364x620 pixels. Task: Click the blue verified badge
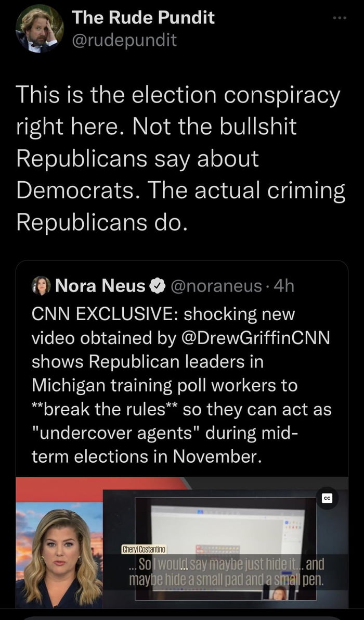point(155,285)
